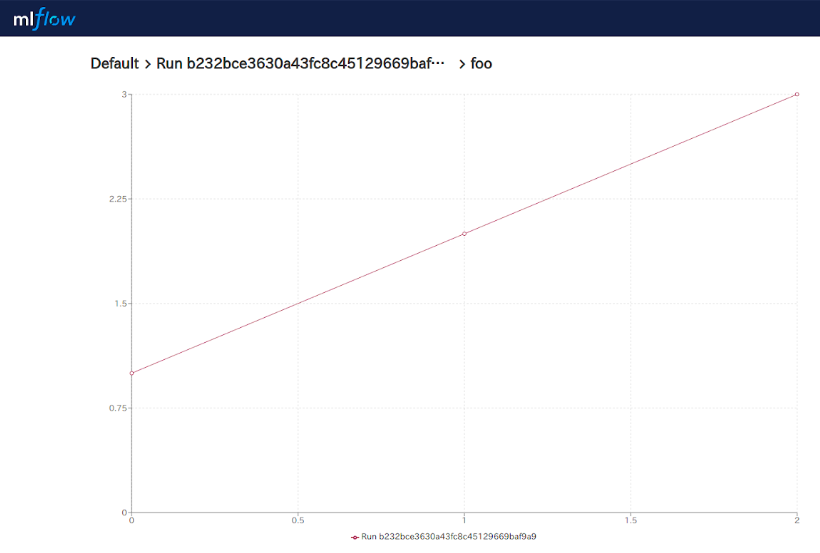
Task: Click the first breadcrumb chevron after Default
Action: coord(147,64)
